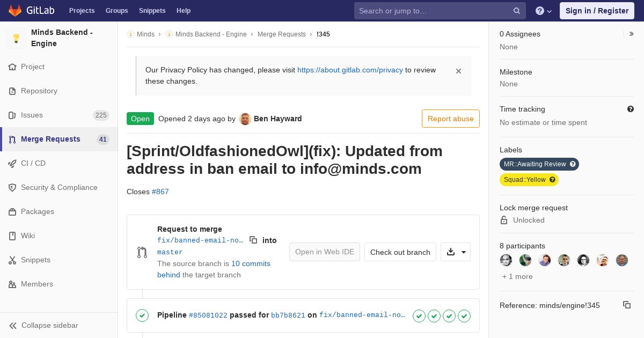Open the download dropdown next to Check out branch

tap(456, 252)
